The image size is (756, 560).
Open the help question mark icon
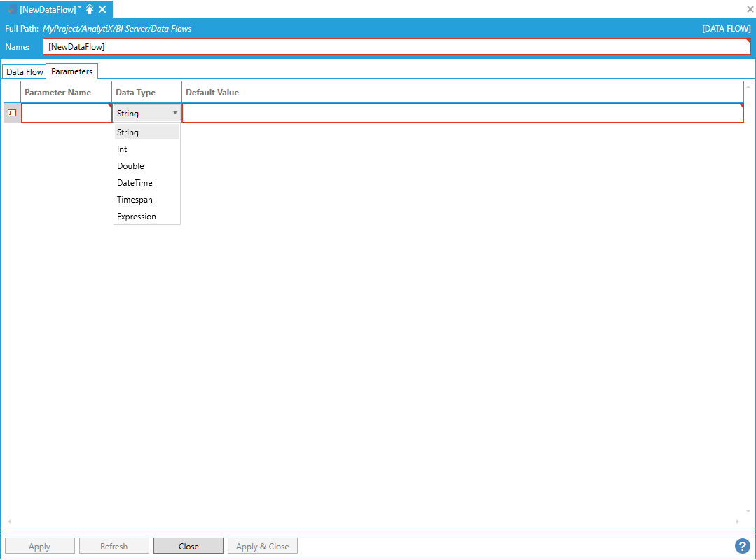742,546
